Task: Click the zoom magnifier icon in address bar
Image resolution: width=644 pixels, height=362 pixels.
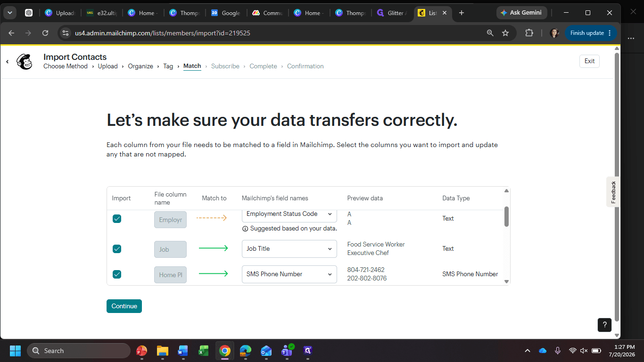Action: pyautogui.click(x=490, y=33)
